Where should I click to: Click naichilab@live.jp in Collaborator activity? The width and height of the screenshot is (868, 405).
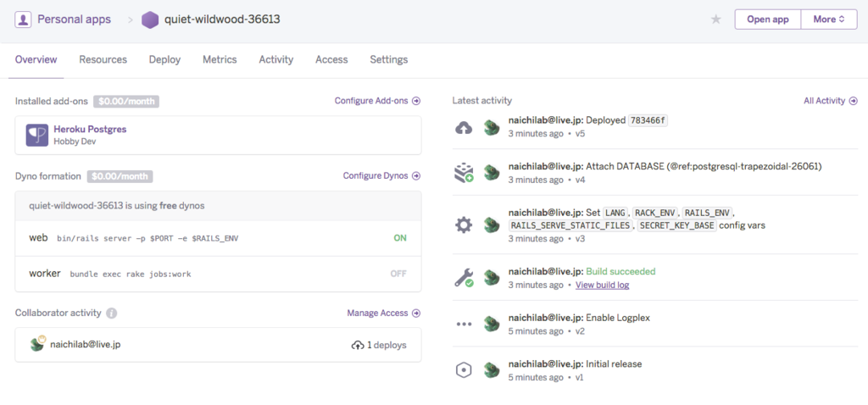[86, 344]
